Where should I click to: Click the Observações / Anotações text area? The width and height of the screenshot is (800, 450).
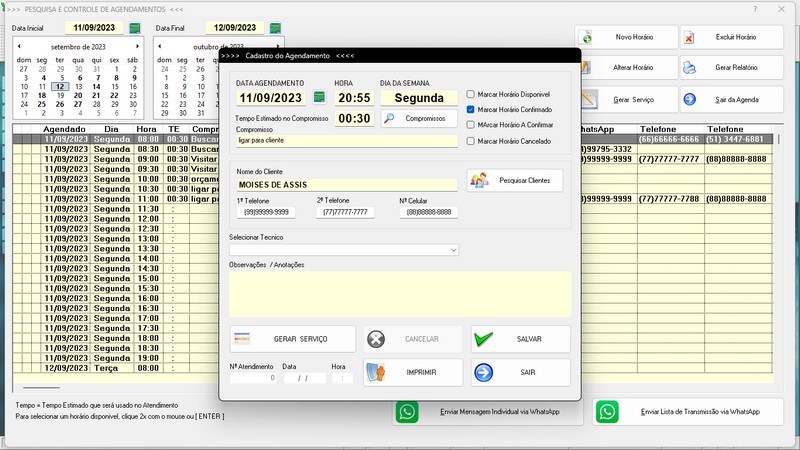pos(400,294)
